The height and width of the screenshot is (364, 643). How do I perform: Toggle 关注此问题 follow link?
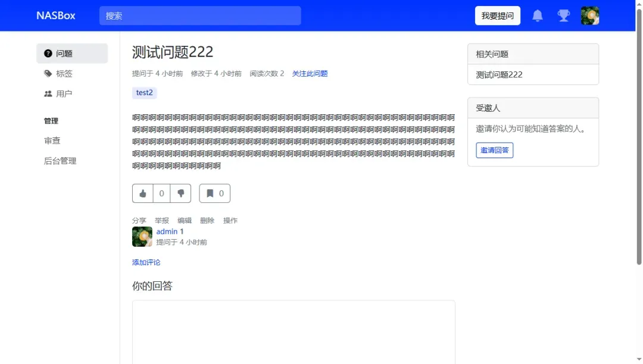click(310, 74)
